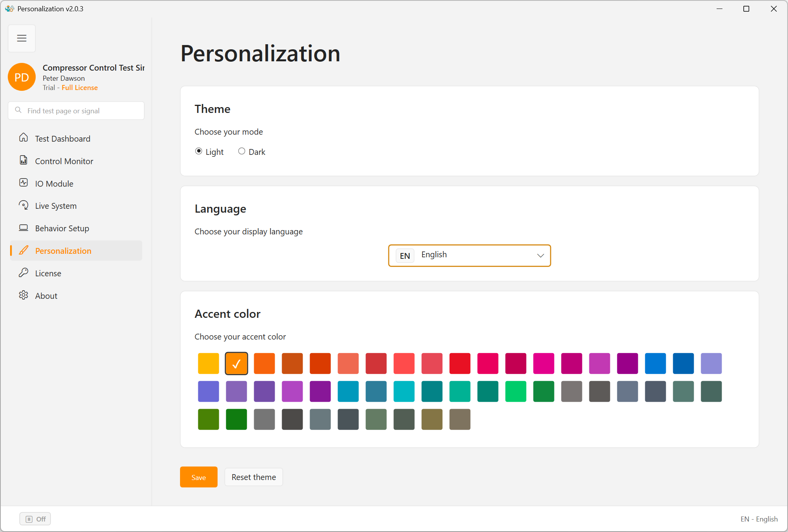788x532 pixels.
Task: Click the Test Dashboard home icon
Action: click(24, 138)
